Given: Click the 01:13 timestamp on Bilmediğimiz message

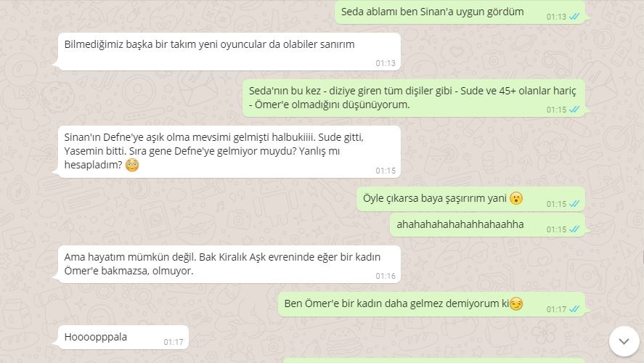Looking at the screenshot, I should (x=386, y=63).
